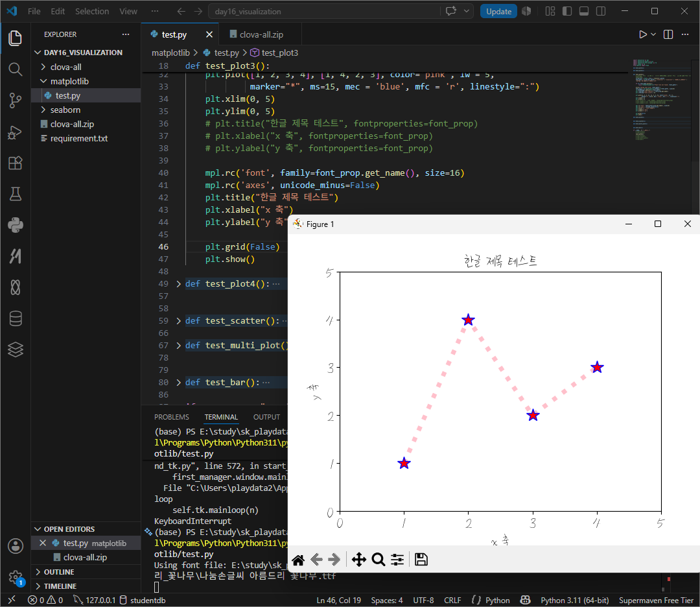This screenshot has width=700, height=607.
Task: Click the errors and warnings status indicator
Action: point(45,600)
